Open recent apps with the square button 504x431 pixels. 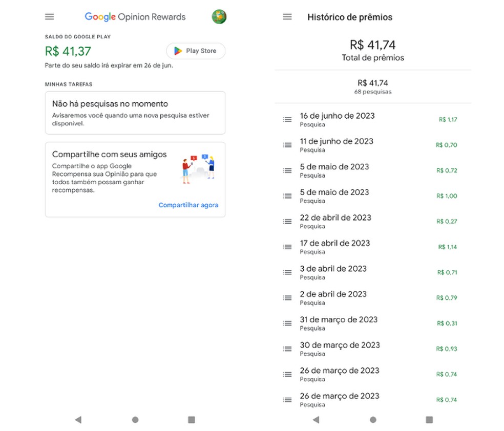[191, 419]
